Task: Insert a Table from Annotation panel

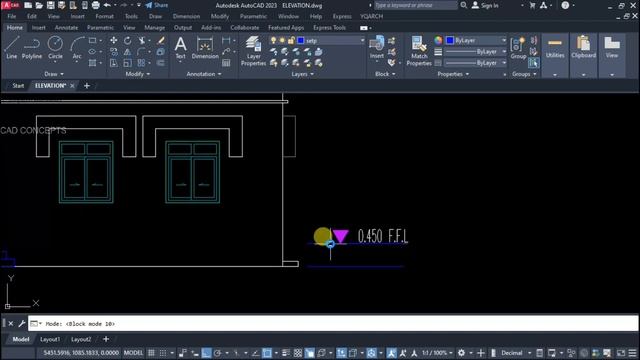Action: click(226, 63)
